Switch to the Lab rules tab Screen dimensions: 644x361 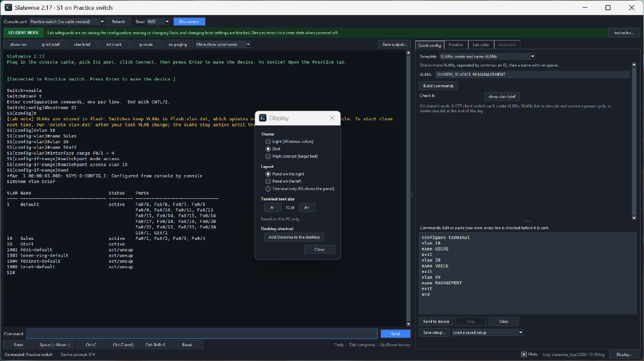[x=481, y=45]
